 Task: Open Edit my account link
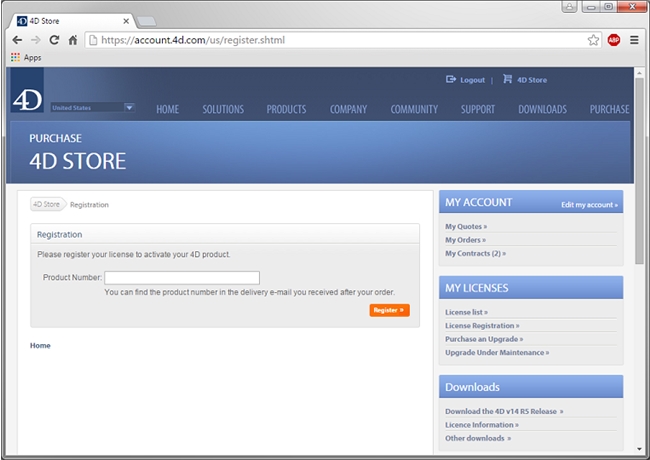click(x=589, y=205)
